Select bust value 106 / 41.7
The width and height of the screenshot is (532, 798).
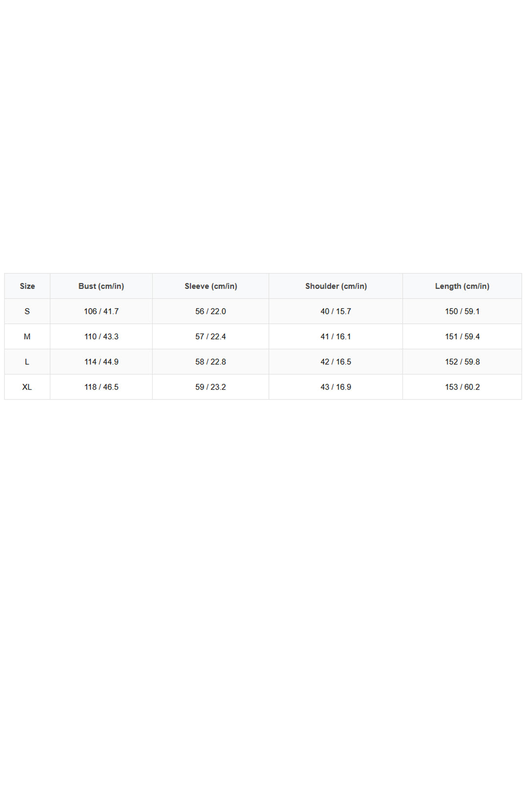point(101,311)
